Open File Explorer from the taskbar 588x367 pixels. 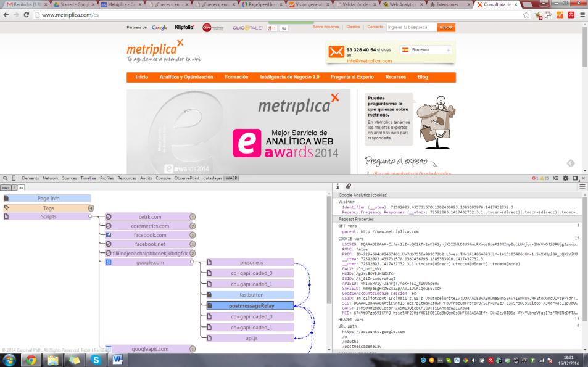(53, 360)
